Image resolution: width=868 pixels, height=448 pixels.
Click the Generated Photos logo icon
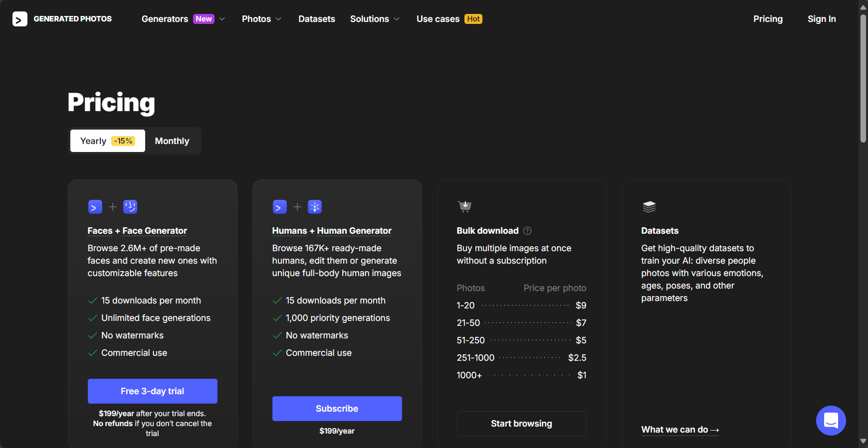click(x=20, y=19)
